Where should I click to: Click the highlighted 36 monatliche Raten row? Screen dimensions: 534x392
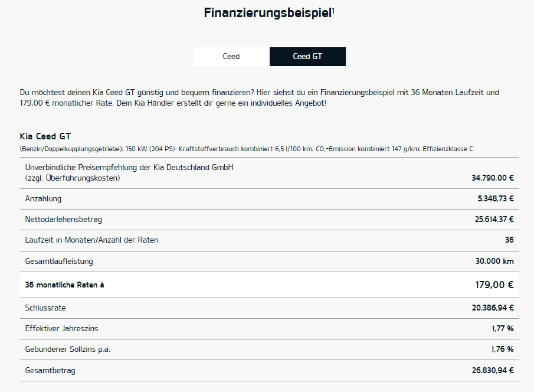pos(269,285)
